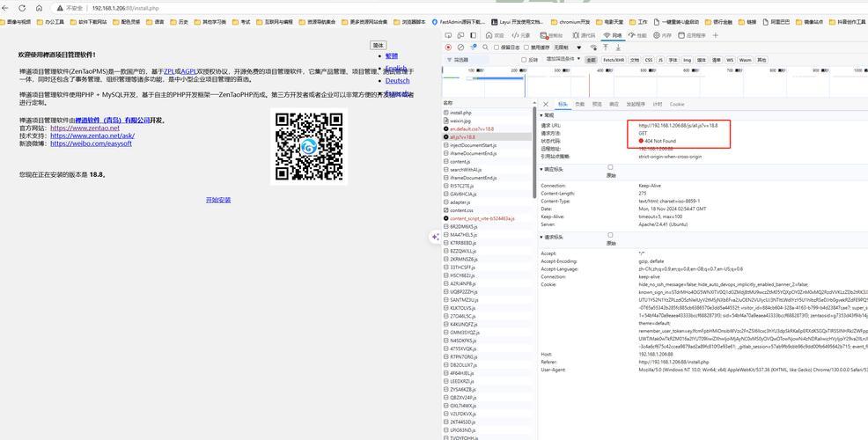Click the red record network log icon
The height and width of the screenshot is (440, 868).
[448, 48]
